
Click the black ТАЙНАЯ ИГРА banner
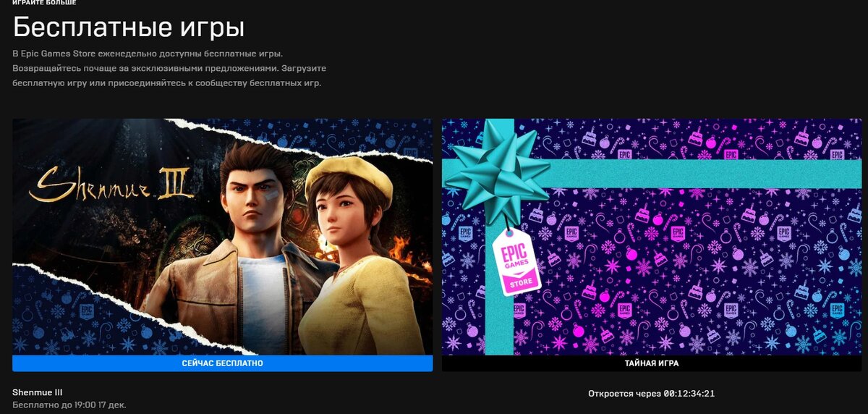[x=652, y=363]
